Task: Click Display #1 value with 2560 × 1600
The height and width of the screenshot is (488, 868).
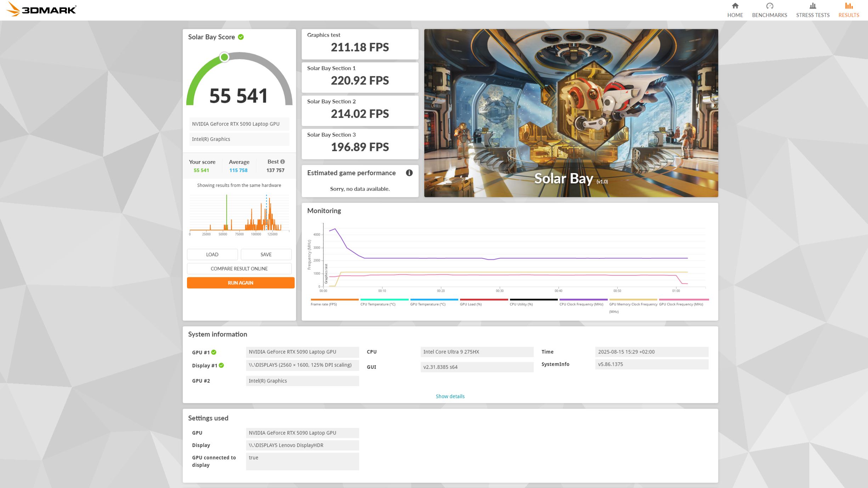Action: click(x=302, y=365)
